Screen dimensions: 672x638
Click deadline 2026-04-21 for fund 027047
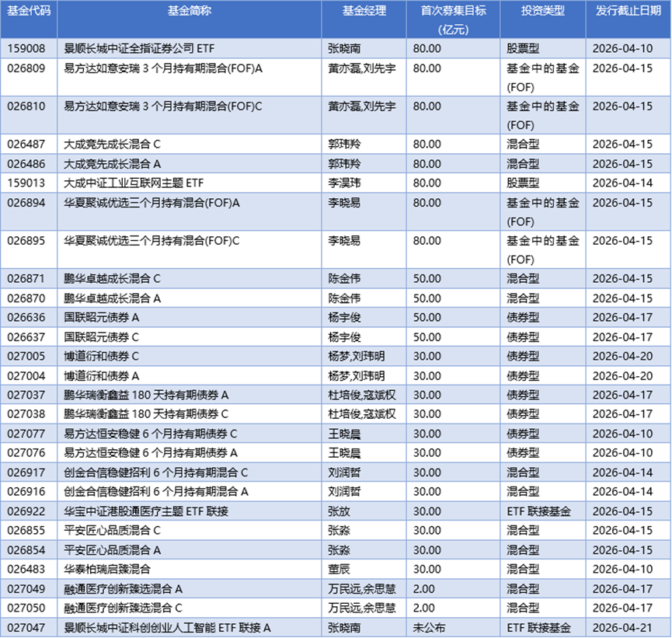click(622, 624)
